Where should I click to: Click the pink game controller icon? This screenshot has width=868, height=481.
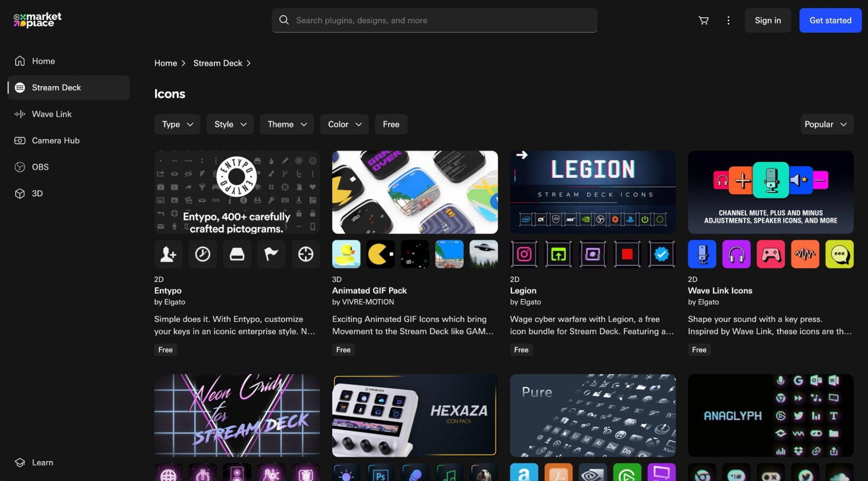click(770, 254)
